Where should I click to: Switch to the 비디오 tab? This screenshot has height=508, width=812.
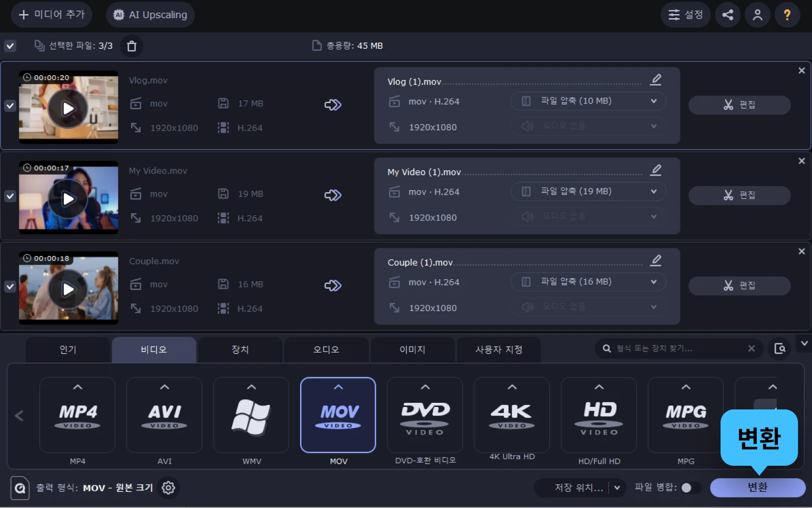pyautogui.click(x=154, y=350)
